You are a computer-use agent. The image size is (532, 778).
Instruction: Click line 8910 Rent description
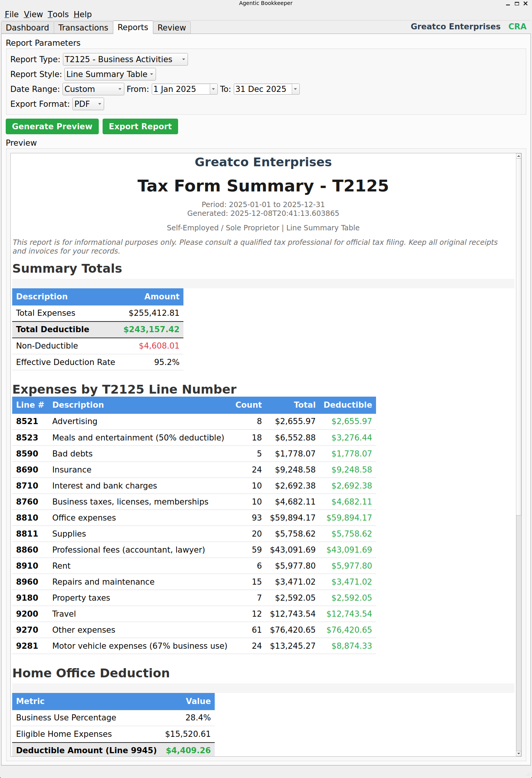pos(61,566)
